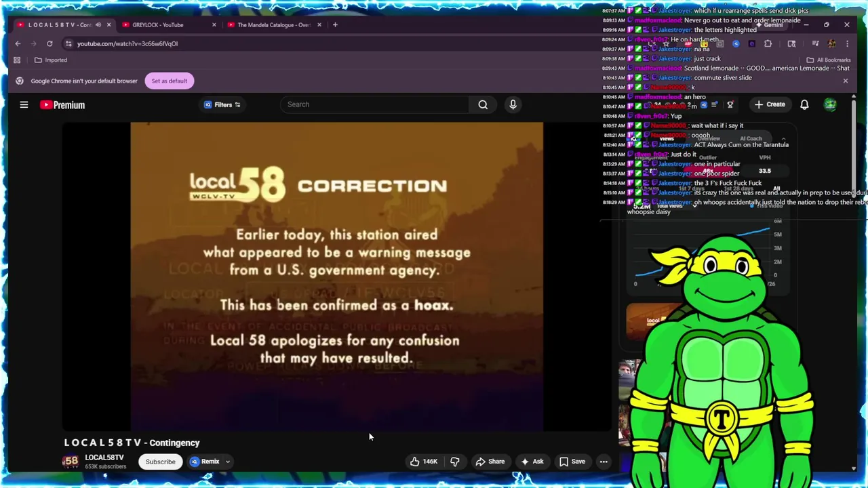Open the Filters button on YouTube header

click(x=222, y=104)
